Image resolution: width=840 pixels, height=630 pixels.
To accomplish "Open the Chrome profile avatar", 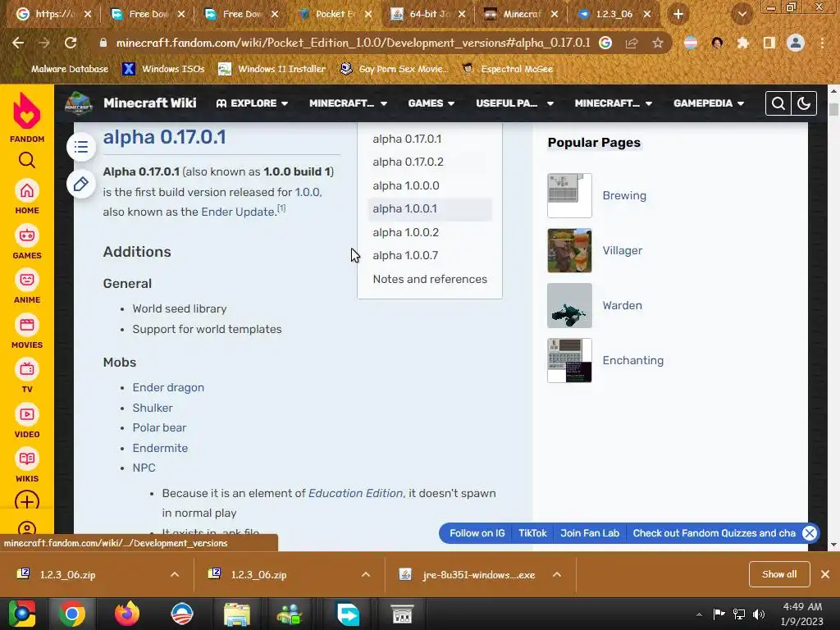I will (x=796, y=43).
